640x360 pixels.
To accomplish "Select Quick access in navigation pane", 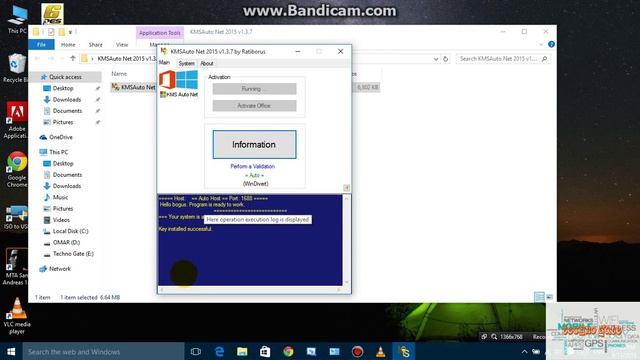I will (x=65, y=77).
